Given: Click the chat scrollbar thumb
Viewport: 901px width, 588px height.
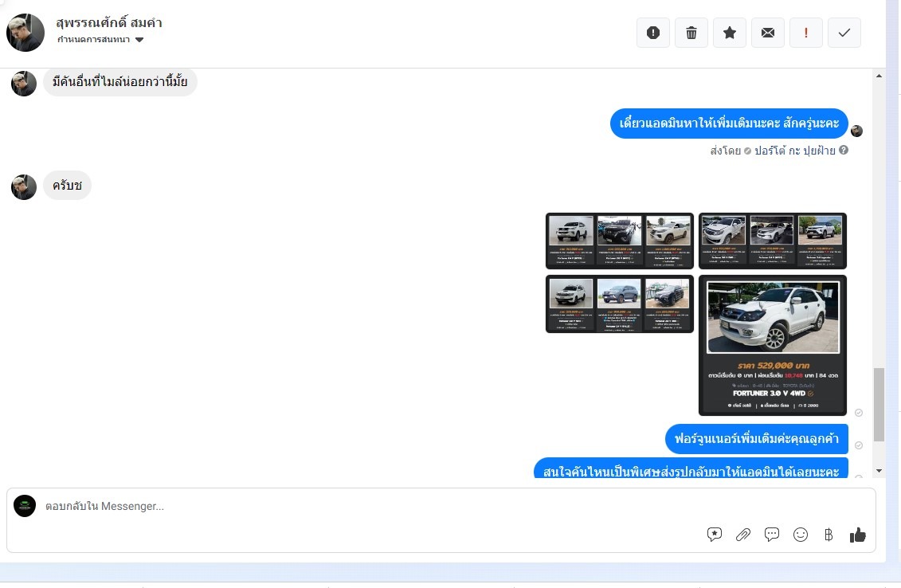Looking at the screenshot, I should pyautogui.click(x=879, y=405).
